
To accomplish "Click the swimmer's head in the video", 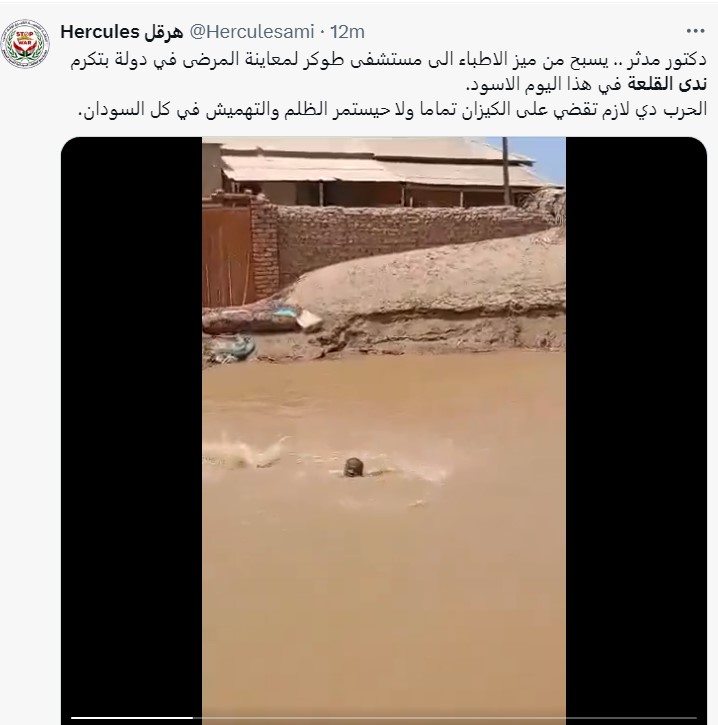I will click(354, 467).
